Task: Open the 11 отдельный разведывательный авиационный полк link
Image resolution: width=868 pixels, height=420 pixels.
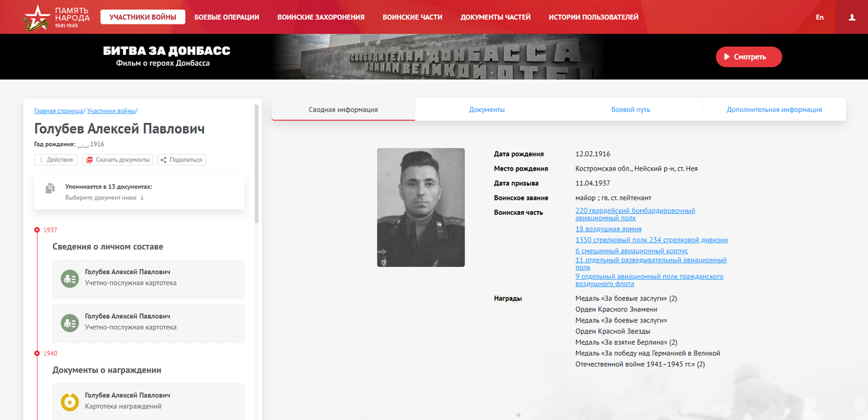Action: coord(651,263)
